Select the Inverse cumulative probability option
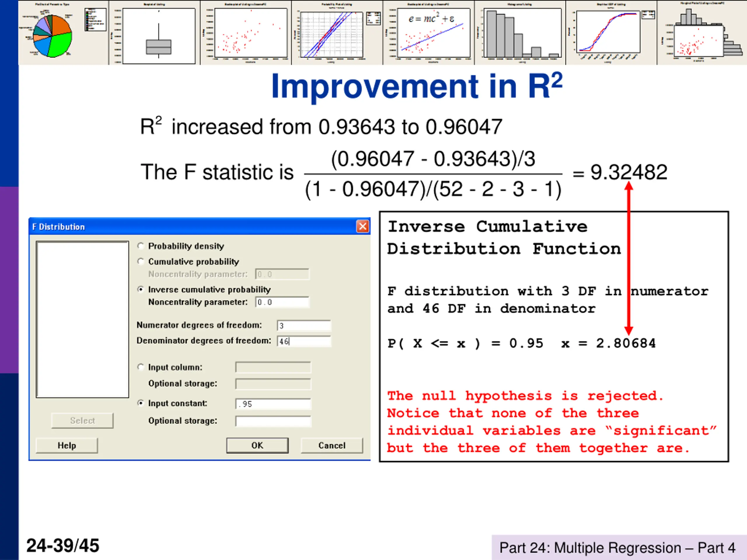Screen dimensions: 747x560 140,290
